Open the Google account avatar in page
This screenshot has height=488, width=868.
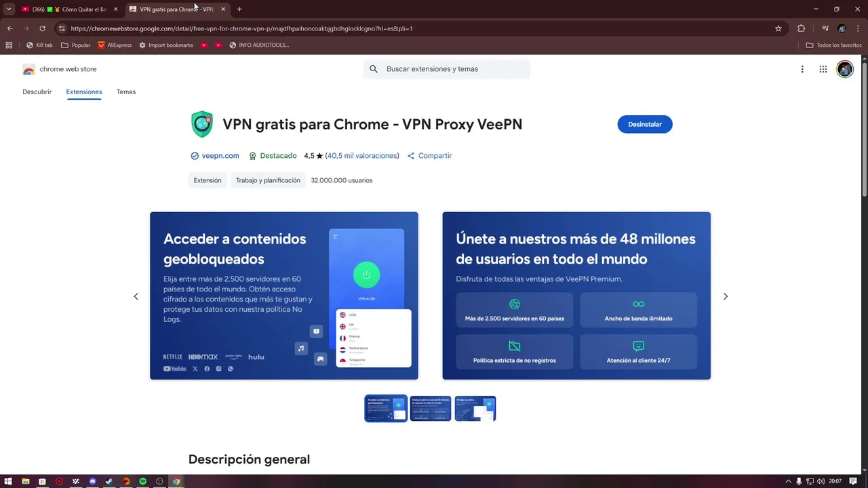click(844, 69)
